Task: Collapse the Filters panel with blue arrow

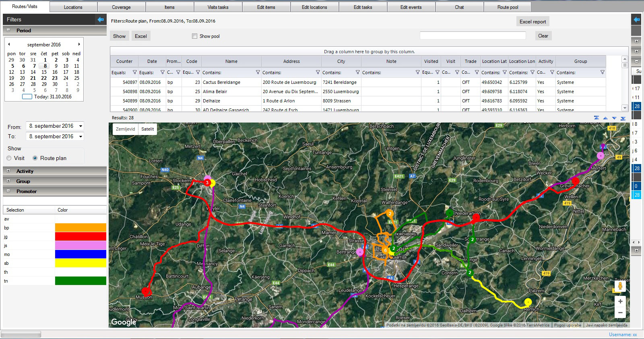Action: pyautogui.click(x=101, y=19)
